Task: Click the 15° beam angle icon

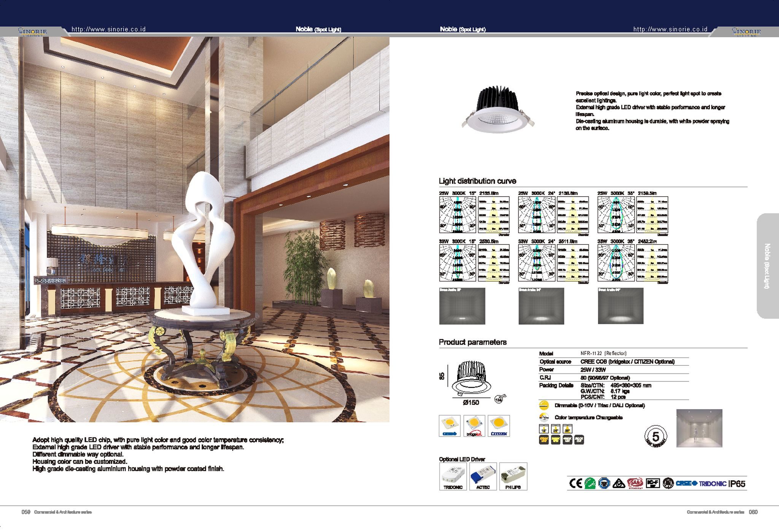Action: click(x=544, y=429)
